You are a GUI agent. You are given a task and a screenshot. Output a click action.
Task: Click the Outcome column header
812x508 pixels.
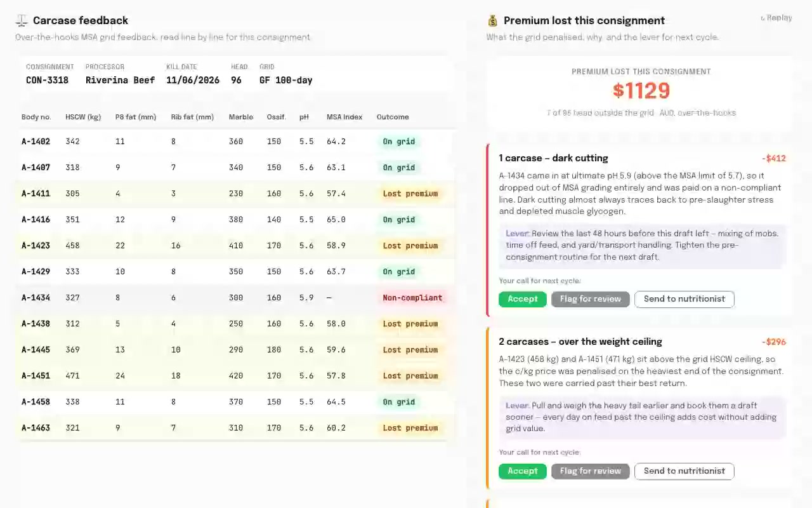393,117
